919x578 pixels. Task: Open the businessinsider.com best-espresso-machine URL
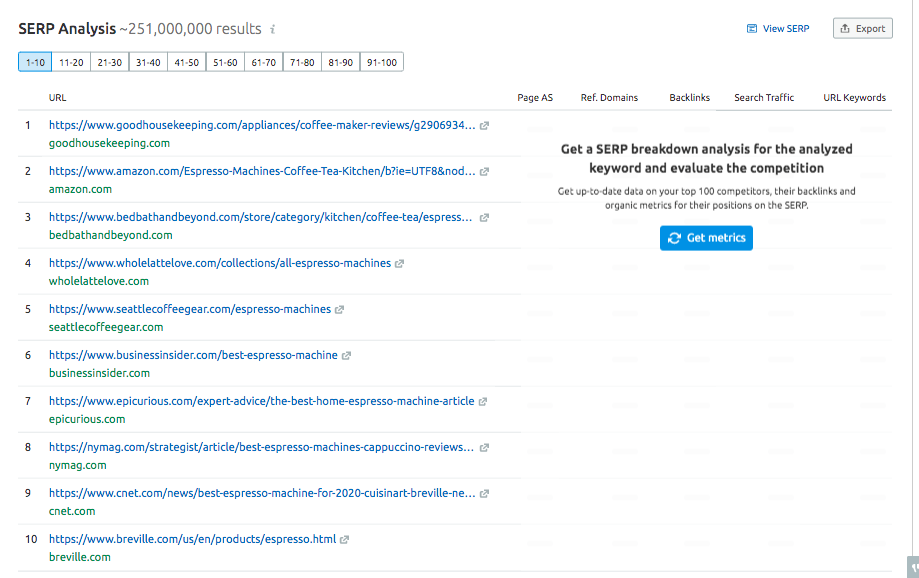tap(193, 355)
